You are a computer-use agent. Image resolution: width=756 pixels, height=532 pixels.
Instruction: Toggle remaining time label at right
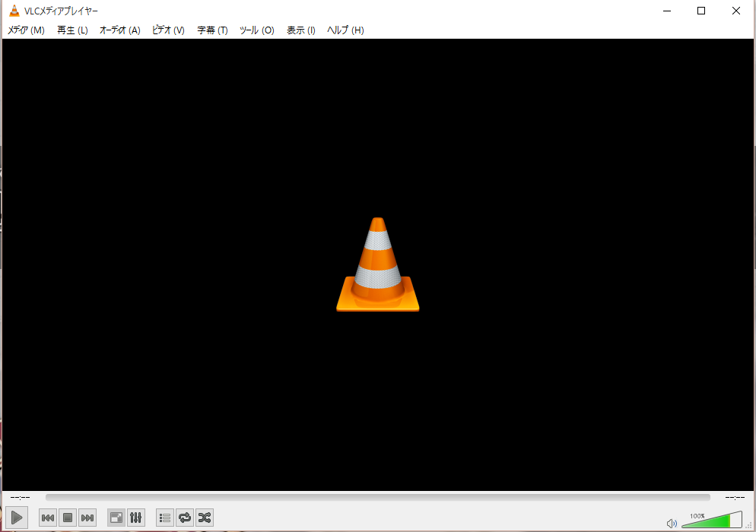(735, 497)
